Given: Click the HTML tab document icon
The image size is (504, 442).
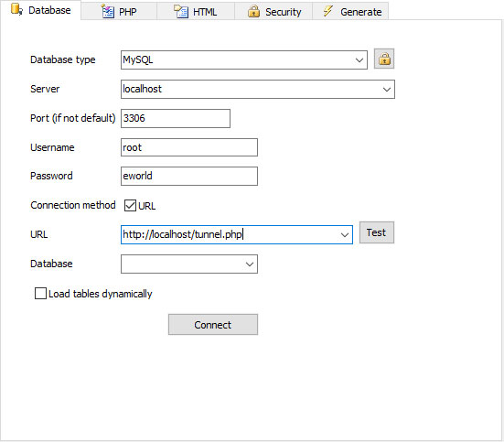Looking at the screenshot, I should pyautogui.click(x=181, y=11).
